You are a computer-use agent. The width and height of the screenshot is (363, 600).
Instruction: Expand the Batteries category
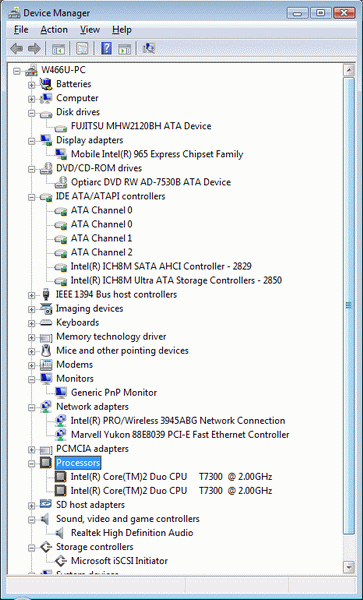click(x=31, y=85)
